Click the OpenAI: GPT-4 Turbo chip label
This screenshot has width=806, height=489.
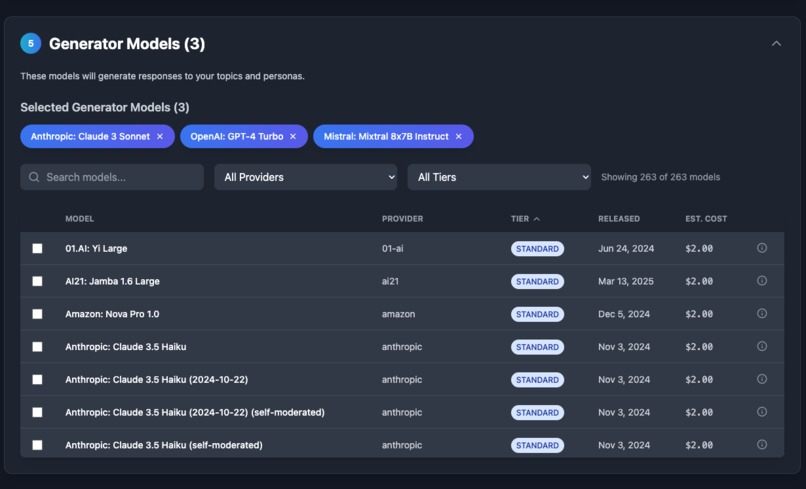pos(236,136)
